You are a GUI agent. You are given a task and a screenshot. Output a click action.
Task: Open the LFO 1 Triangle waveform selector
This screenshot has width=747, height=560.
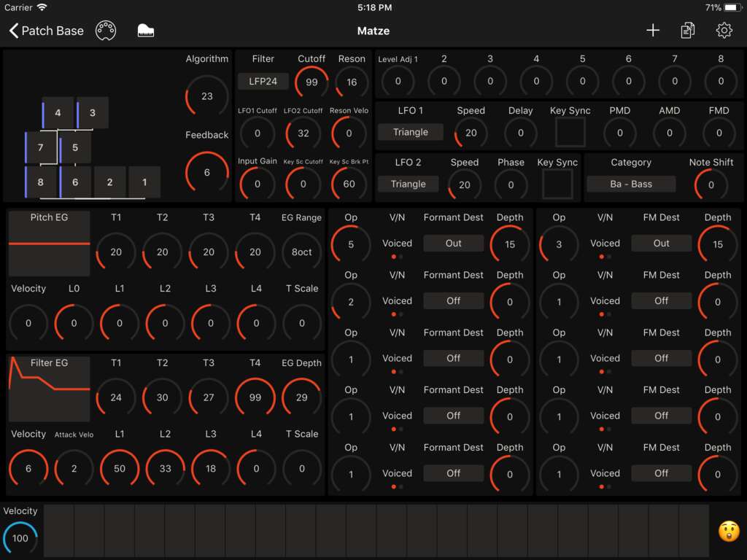411,133
